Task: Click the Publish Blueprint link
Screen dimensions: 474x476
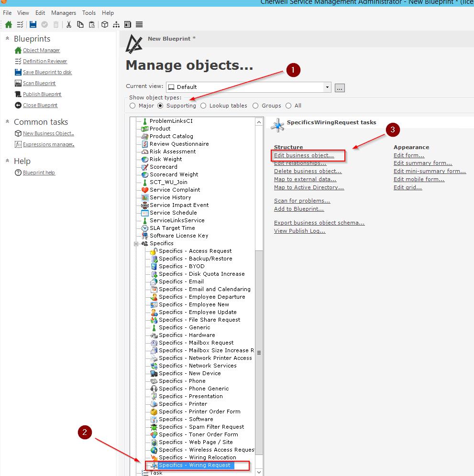Action: 42,94
